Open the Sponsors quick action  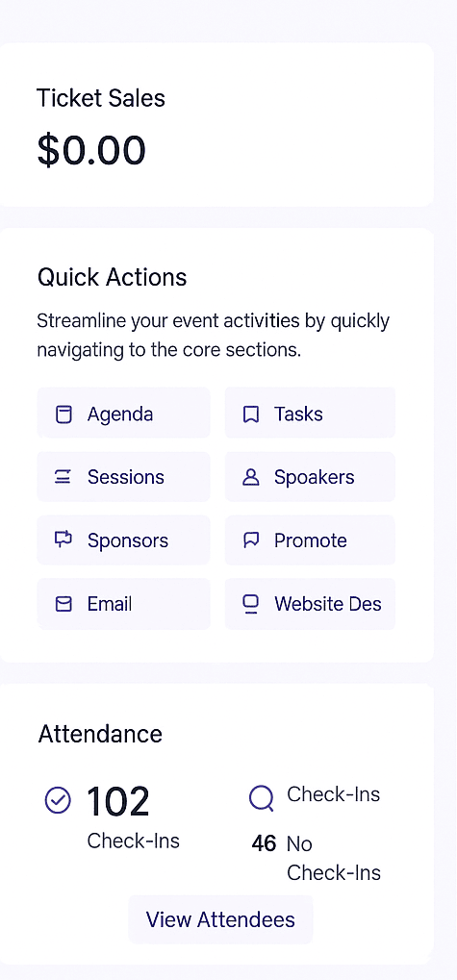pos(124,540)
